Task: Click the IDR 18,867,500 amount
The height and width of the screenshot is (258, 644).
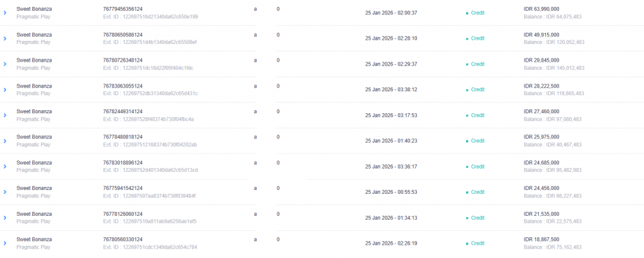Action: pos(541,239)
